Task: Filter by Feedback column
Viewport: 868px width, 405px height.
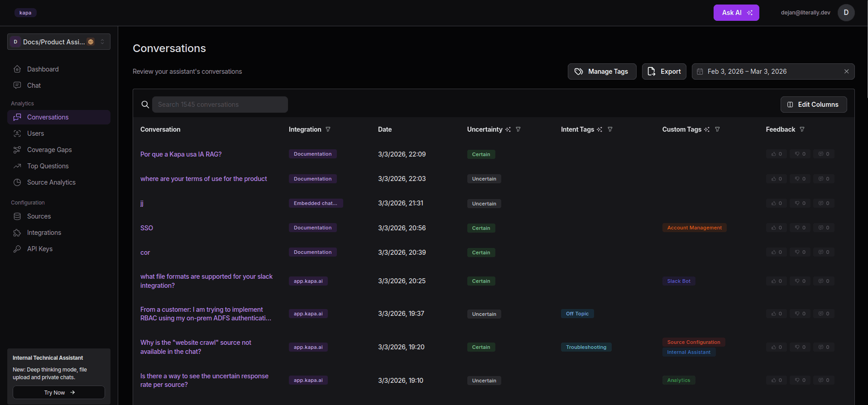Action: coord(802,129)
